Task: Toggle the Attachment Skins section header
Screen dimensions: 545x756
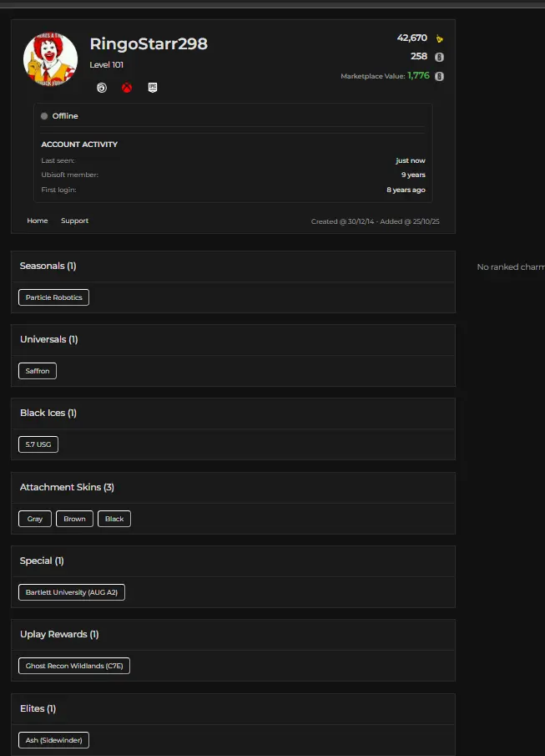Action: pos(233,487)
